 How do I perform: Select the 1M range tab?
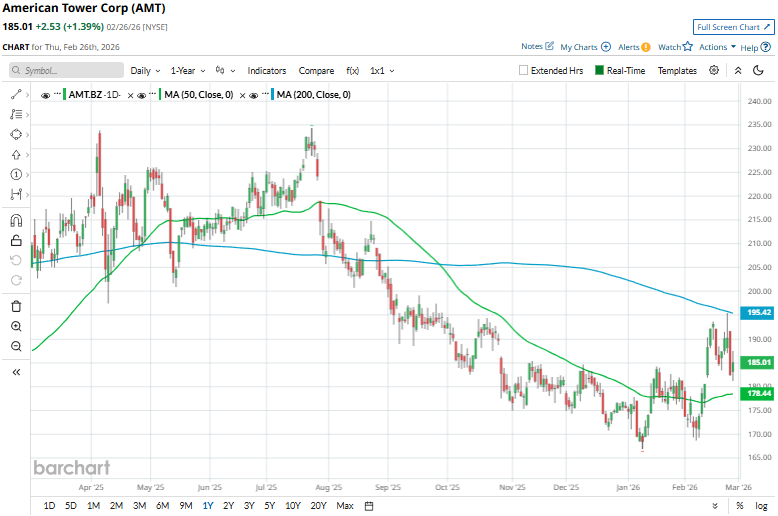93,506
